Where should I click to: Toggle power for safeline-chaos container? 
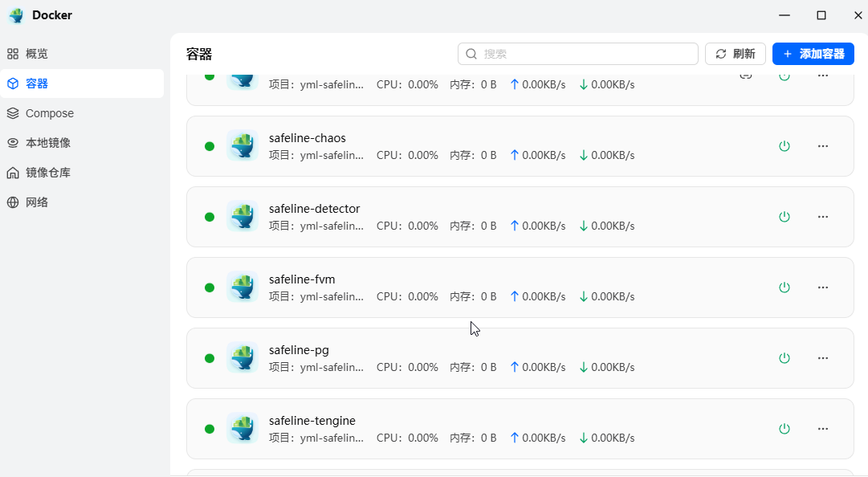(784, 146)
